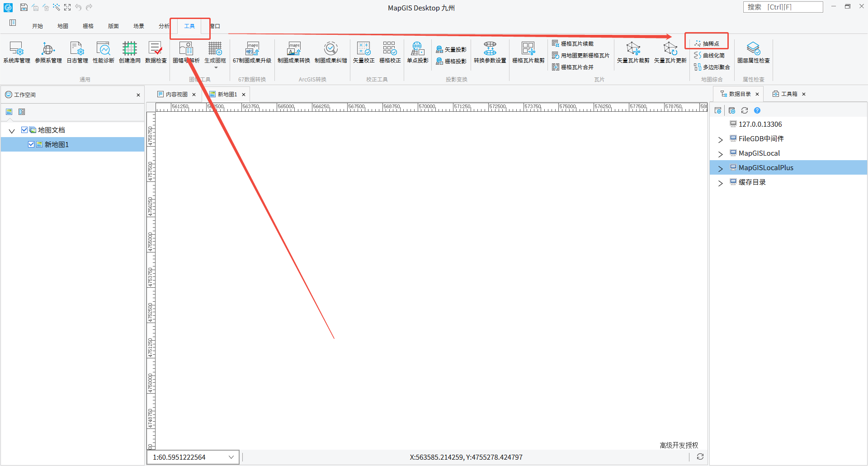Image resolution: width=868 pixels, height=466 pixels.
Task: Click refresh icon in status bar
Action: tap(700, 456)
